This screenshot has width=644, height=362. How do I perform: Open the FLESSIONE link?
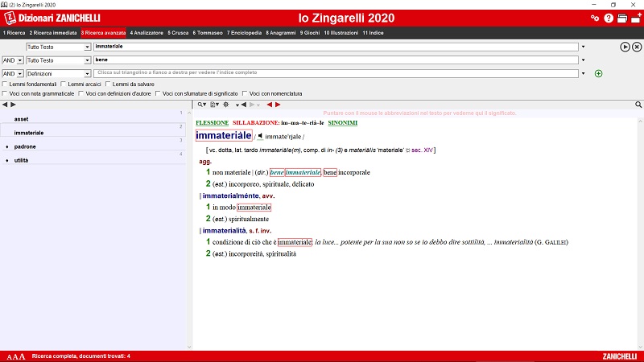click(212, 123)
